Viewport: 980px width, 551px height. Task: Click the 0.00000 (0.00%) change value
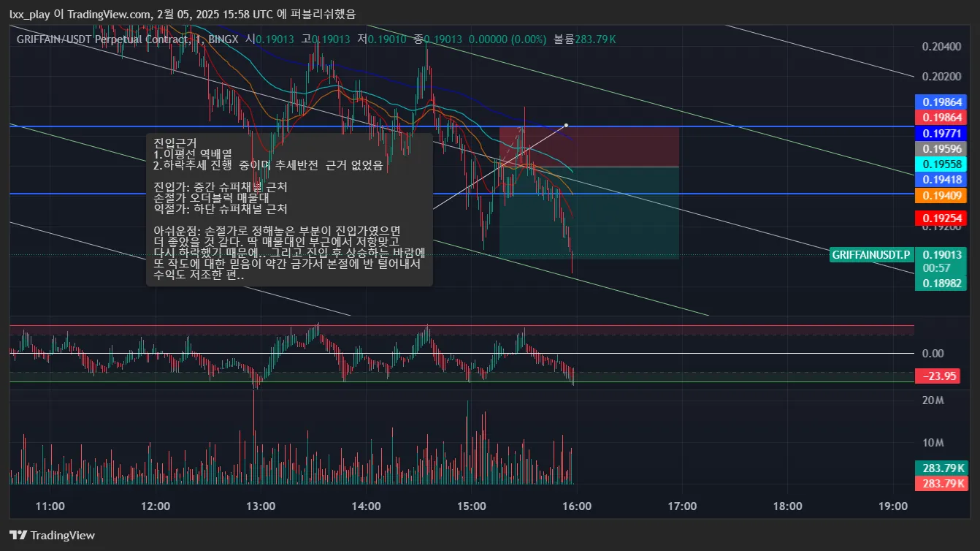point(508,39)
